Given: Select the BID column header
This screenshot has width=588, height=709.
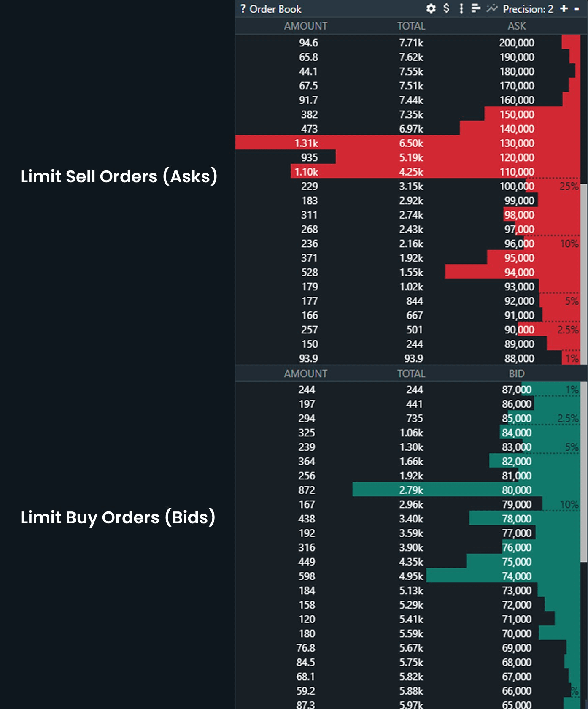Looking at the screenshot, I should 517,373.
